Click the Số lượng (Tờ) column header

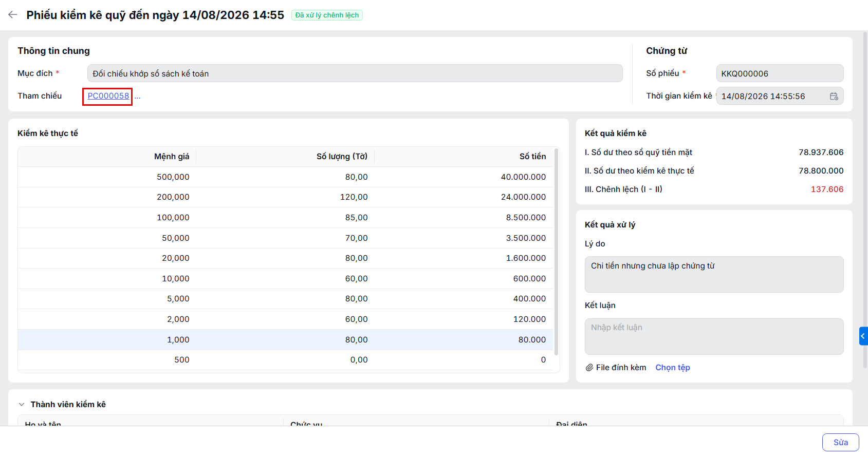[x=342, y=157]
